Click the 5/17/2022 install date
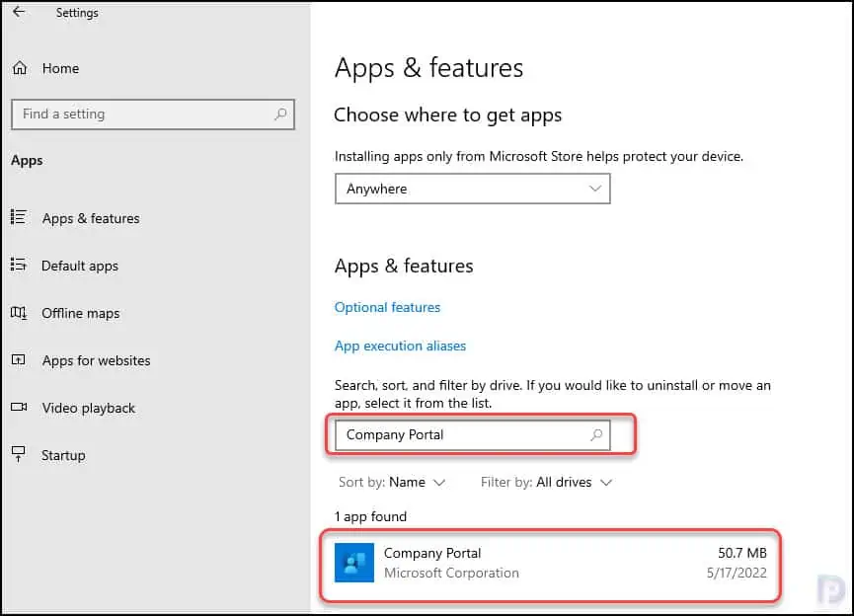Image resolution: width=854 pixels, height=616 pixels. pyautogui.click(x=737, y=573)
